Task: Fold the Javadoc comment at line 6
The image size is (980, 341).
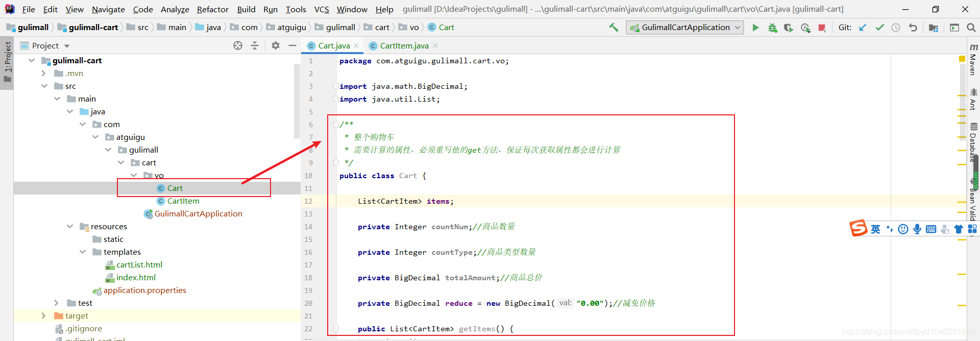Action: (336, 124)
